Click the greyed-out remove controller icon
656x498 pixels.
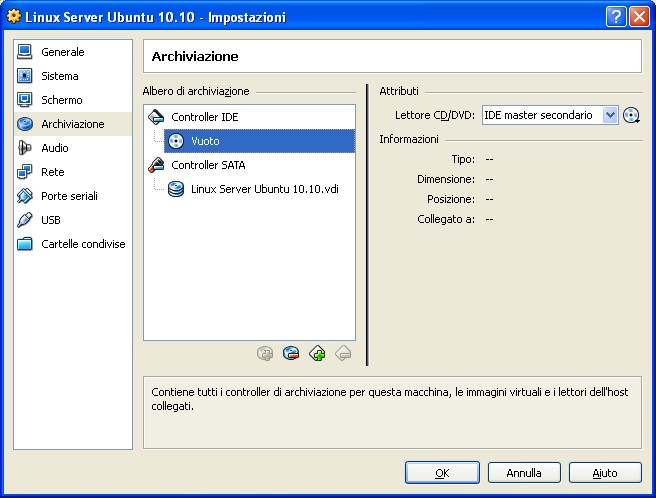pos(343,352)
